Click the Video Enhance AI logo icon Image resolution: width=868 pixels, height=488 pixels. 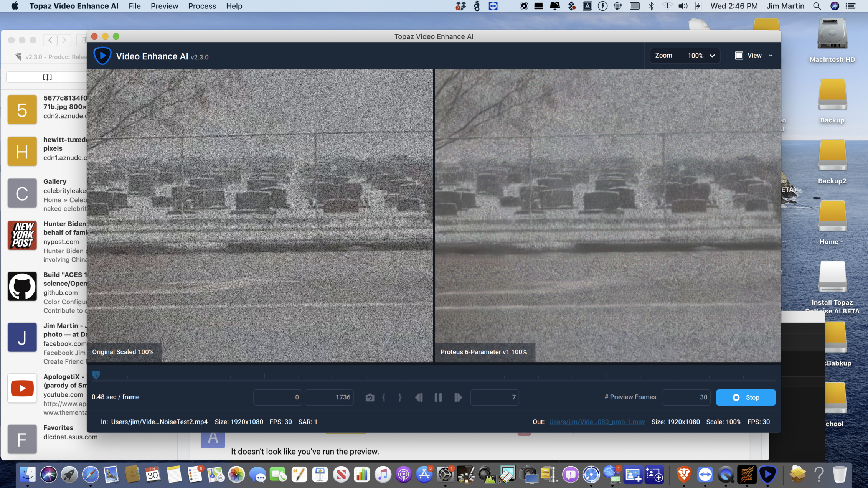point(102,56)
